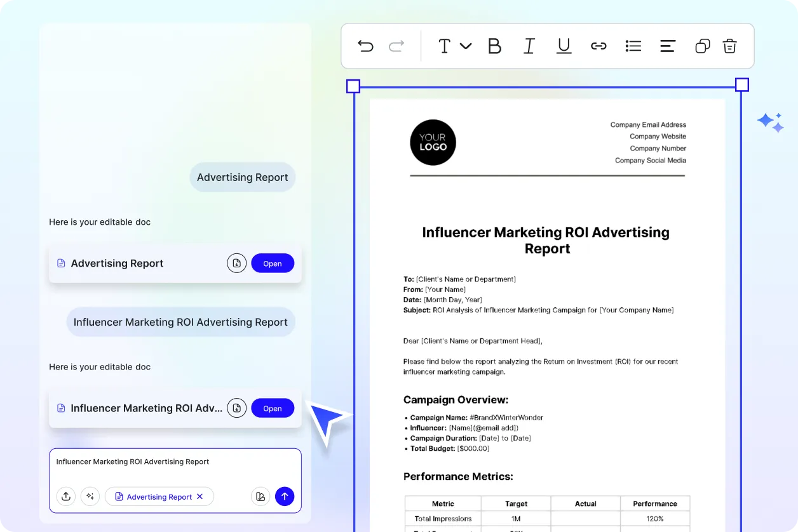The image size is (798, 532).
Task: Toggle italic formatting
Action: click(529, 46)
